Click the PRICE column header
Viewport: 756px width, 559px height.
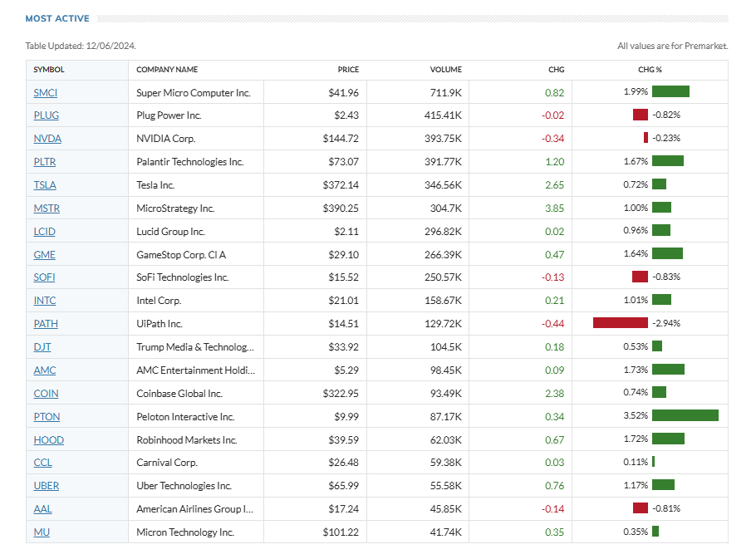(x=348, y=70)
